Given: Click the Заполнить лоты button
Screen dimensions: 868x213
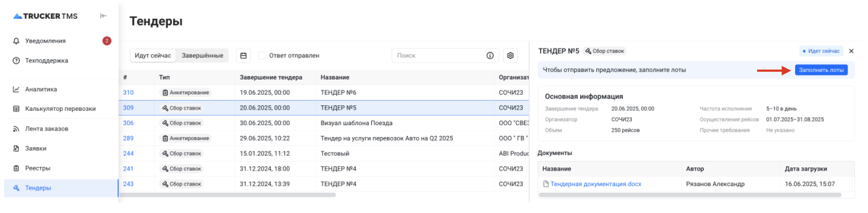Looking at the screenshot, I should [x=821, y=70].
